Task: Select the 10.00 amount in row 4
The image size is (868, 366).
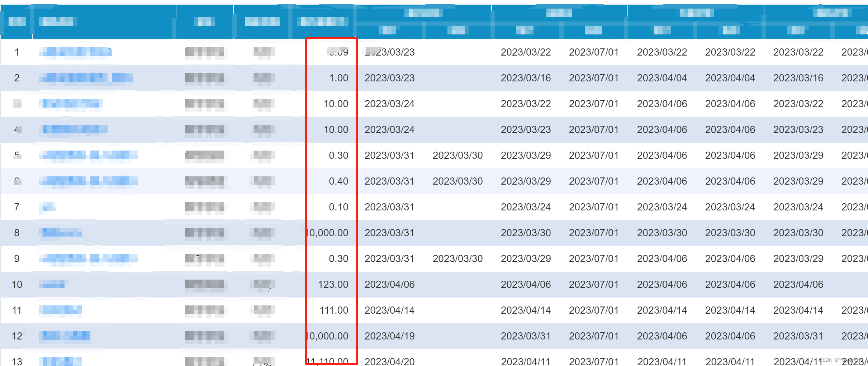Action: click(336, 129)
